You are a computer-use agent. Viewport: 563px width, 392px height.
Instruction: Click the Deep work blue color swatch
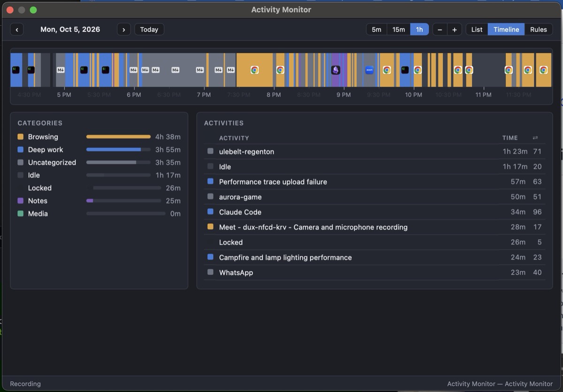pyautogui.click(x=20, y=150)
